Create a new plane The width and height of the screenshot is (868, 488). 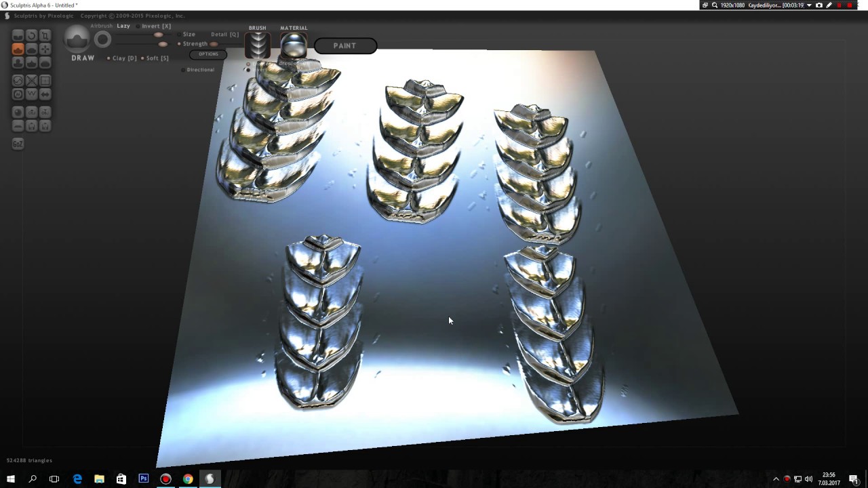pyautogui.click(x=18, y=126)
